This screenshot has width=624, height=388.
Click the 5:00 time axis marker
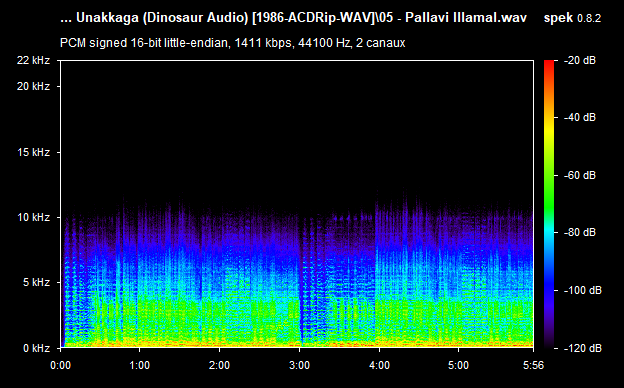458,365
